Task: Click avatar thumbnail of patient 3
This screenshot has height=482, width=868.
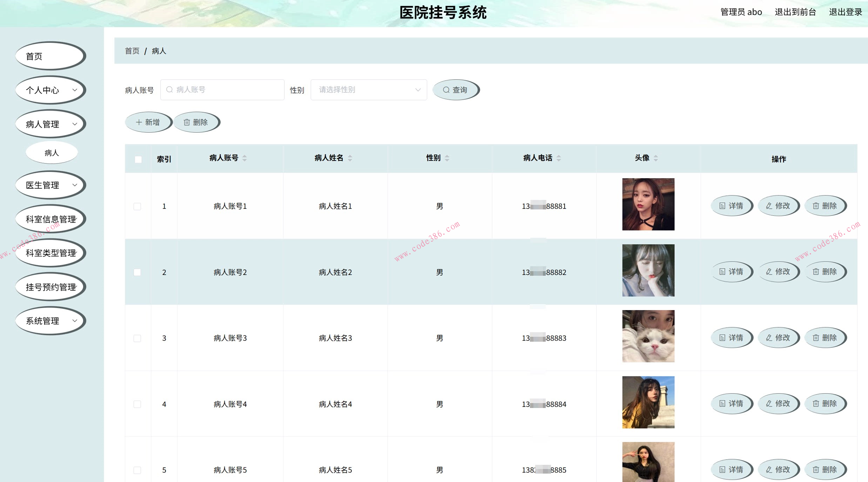Action: 648,336
